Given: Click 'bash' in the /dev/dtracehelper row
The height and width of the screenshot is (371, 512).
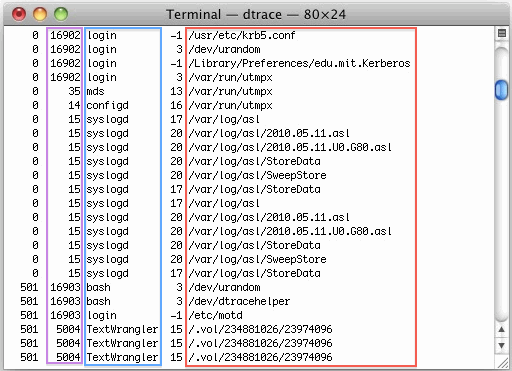Looking at the screenshot, I should tap(98, 301).
